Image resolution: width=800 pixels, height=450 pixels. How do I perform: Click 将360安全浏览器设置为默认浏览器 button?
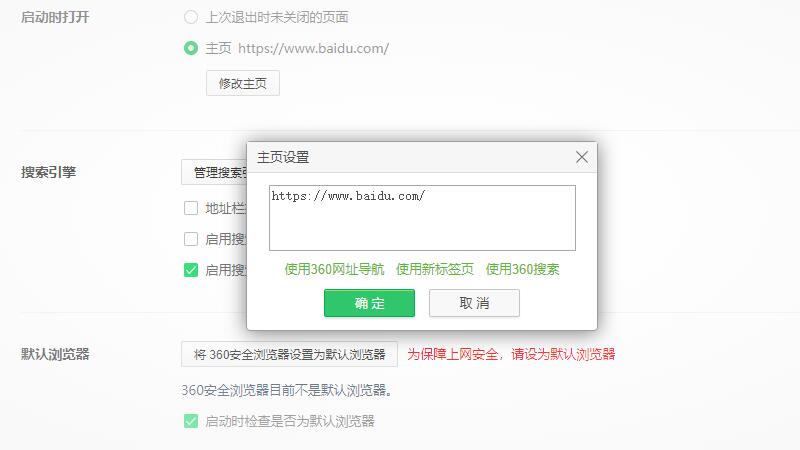[289, 354]
